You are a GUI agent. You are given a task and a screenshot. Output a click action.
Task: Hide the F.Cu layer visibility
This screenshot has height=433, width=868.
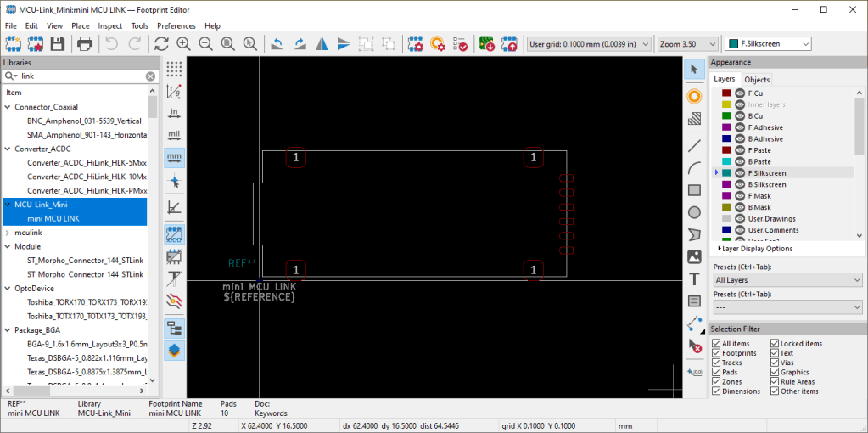coord(739,93)
